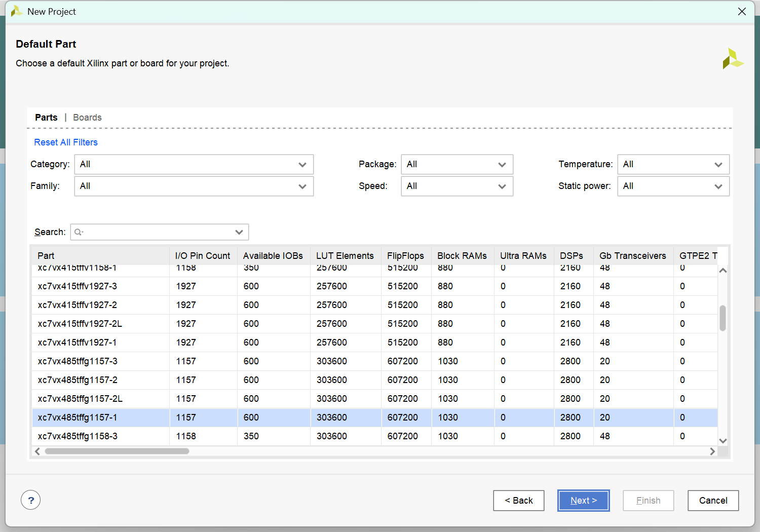Select part xc7vx485tffg1157-2
This screenshot has height=532, width=760.
tap(375, 380)
